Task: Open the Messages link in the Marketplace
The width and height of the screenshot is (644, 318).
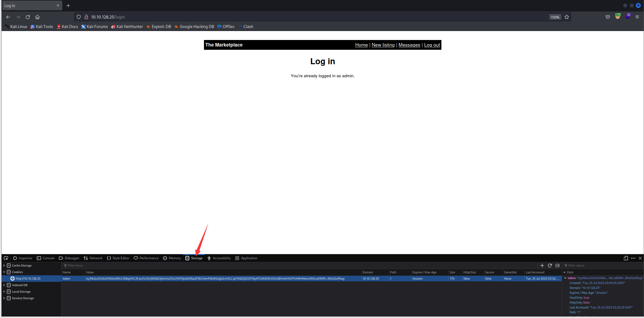Action: point(409,45)
